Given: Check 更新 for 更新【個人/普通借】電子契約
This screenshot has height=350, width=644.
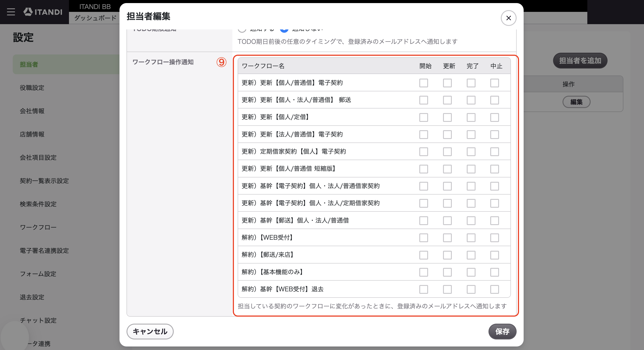Looking at the screenshot, I should (447, 83).
